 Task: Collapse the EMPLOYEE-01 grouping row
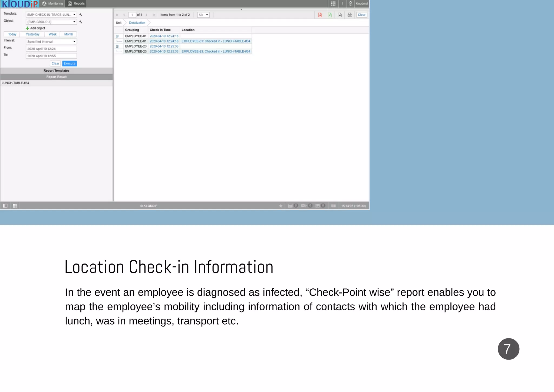(x=117, y=36)
